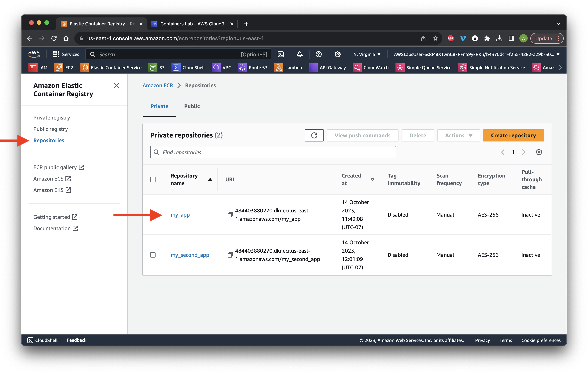Switch to Containers Lab - AWS Cloud9 tab
This screenshot has height=374, width=588.
click(x=192, y=24)
